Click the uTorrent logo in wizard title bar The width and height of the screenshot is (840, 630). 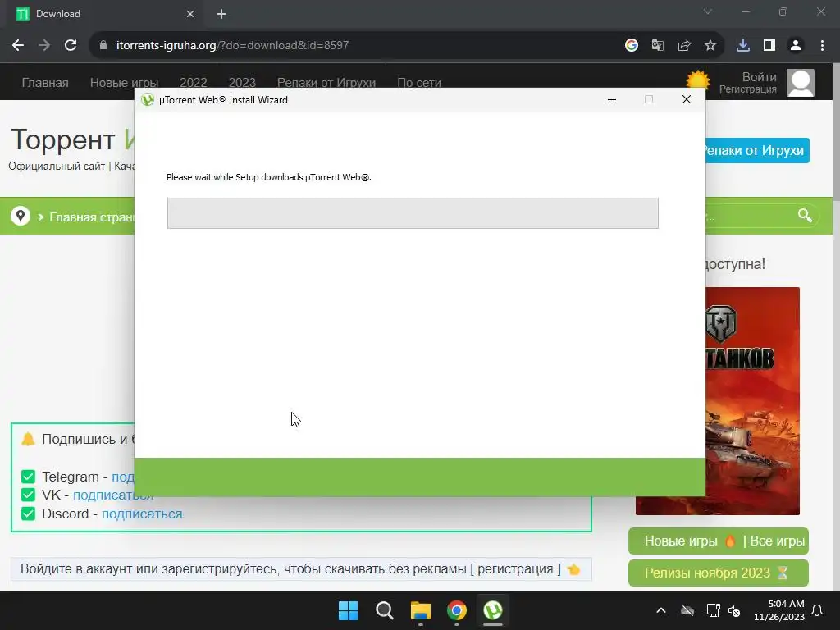pos(148,99)
